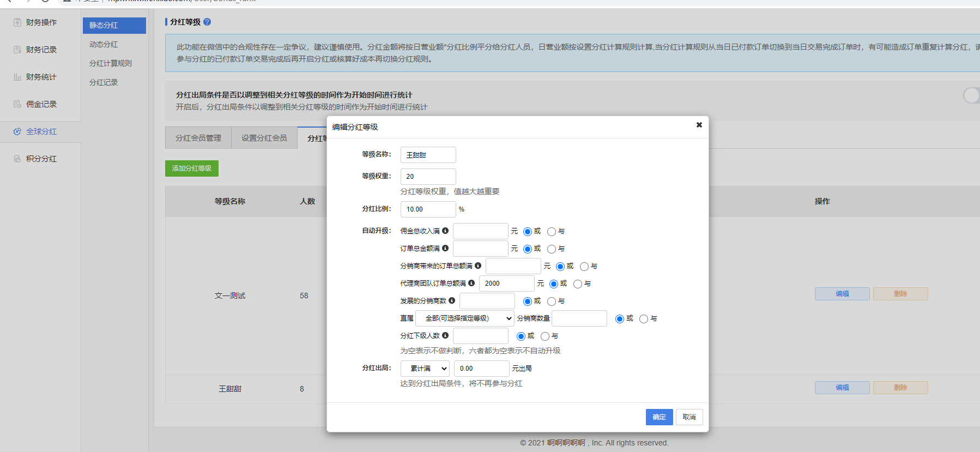Image resolution: width=980 pixels, height=452 pixels.
Task: Close the 编辑分红等级 dialog with X
Action: click(x=699, y=125)
